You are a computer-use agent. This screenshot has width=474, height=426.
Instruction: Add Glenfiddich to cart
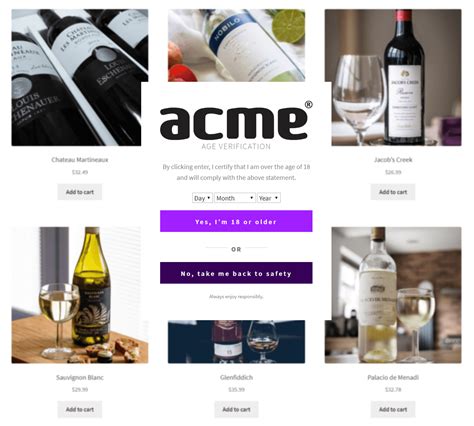tap(236, 409)
